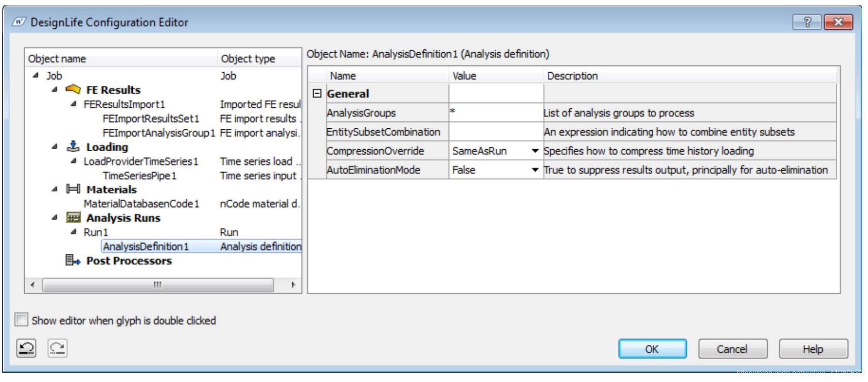Click the 'nCode material d.' object type cell

(260, 204)
